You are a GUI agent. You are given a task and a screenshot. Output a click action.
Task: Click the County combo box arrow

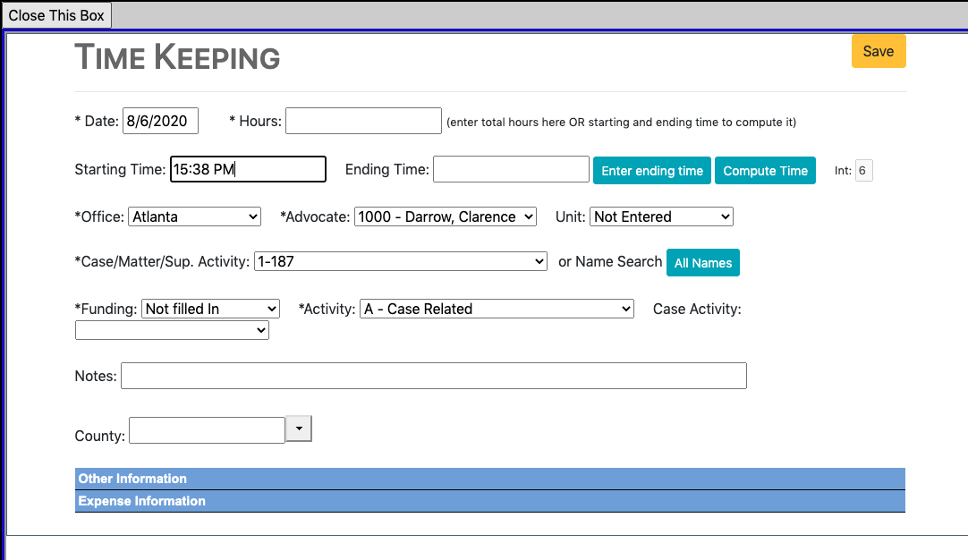coord(298,430)
